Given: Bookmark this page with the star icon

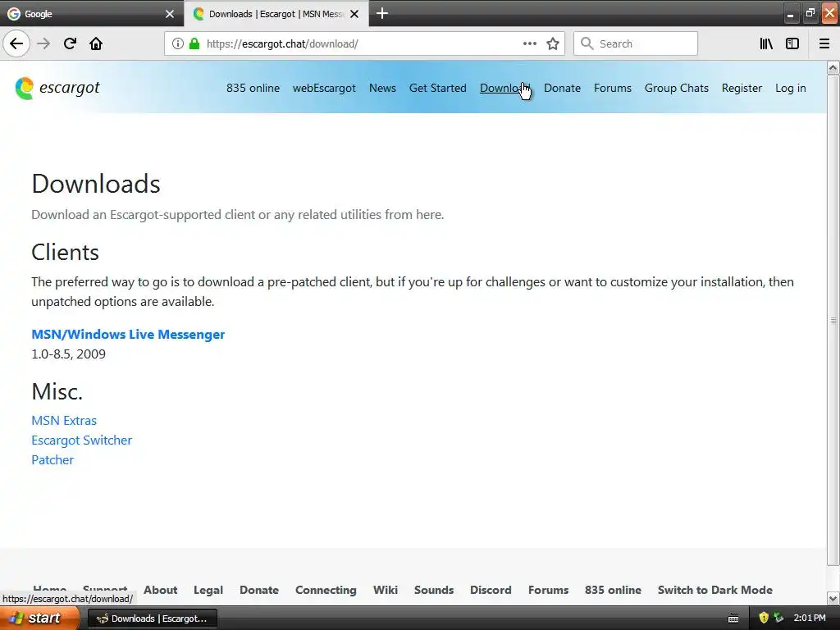Looking at the screenshot, I should pyautogui.click(x=553, y=43).
